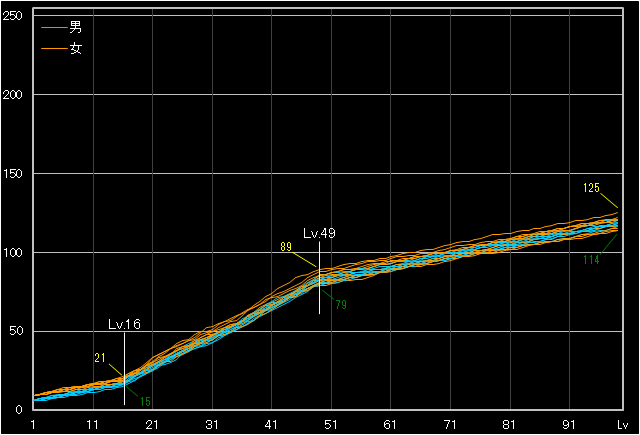640x435 pixels.
Task: Click the Lv axis unit label
Action: (x=622, y=425)
